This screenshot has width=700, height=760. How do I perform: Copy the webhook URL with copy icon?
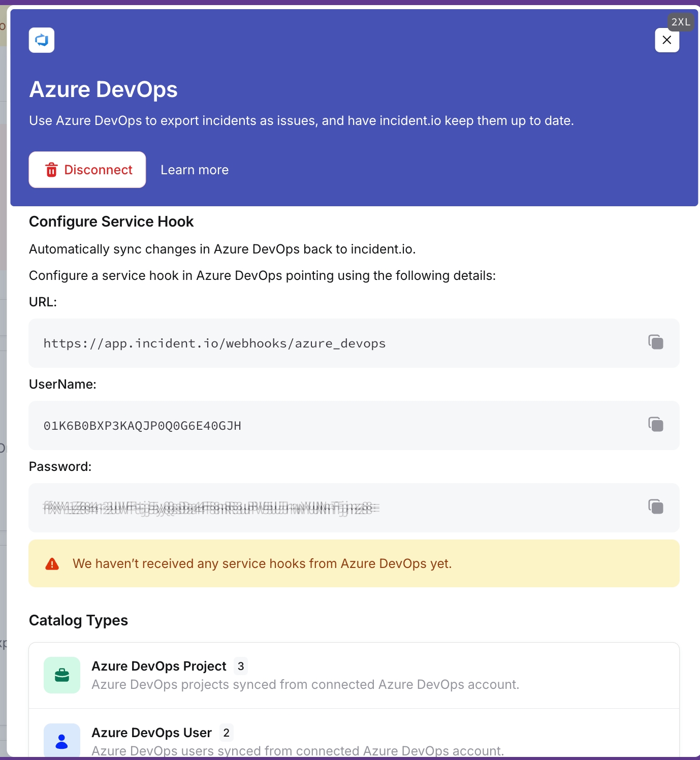tap(656, 342)
